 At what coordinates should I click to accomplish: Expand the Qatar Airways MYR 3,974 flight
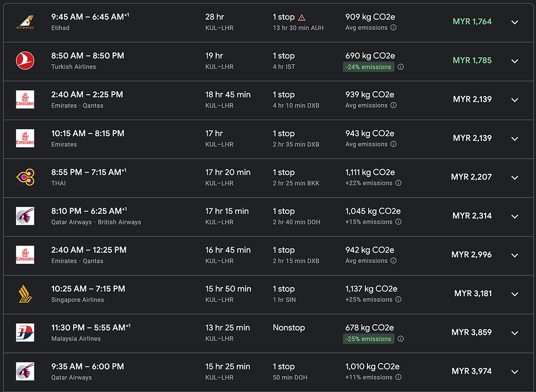pyautogui.click(x=515, y=372)
